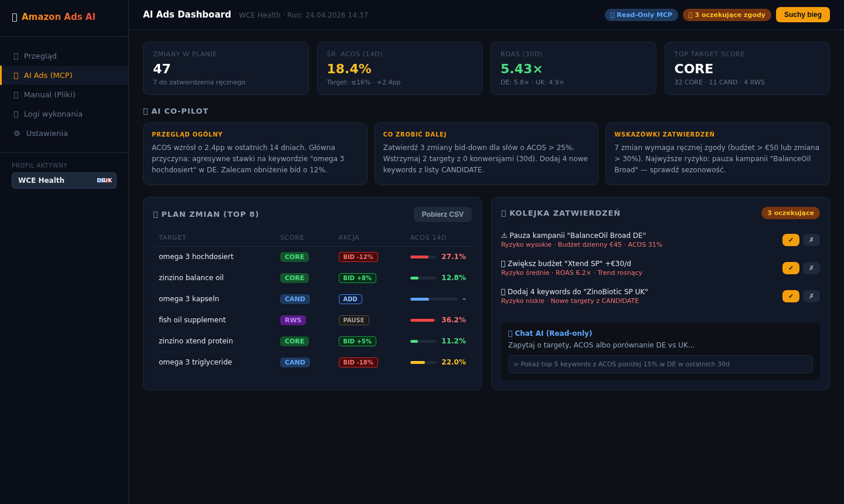Download plan with Pobierz CSV
Viewport: 844px width, 504px height.
click(443, 214)
